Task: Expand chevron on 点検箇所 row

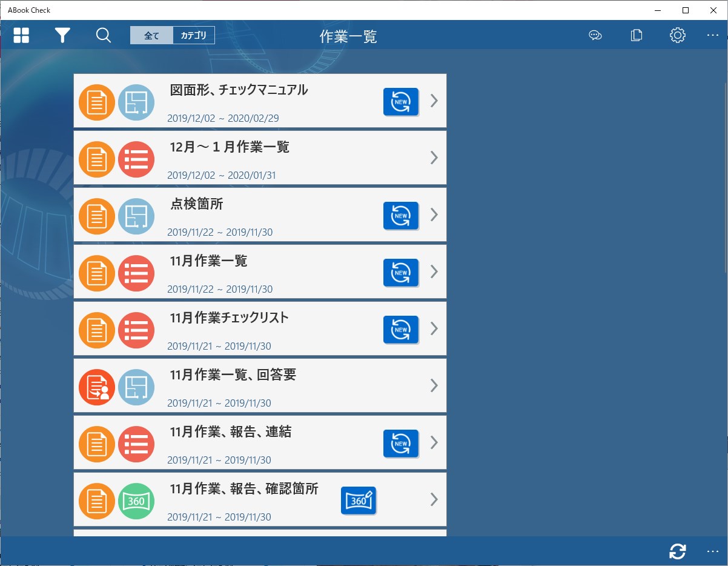Action: pos(434,215)
